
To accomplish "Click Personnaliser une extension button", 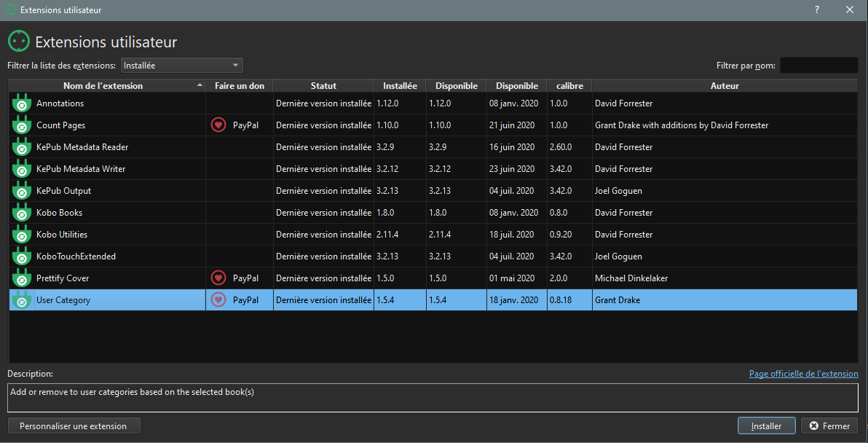I will [x=74, y=426].
